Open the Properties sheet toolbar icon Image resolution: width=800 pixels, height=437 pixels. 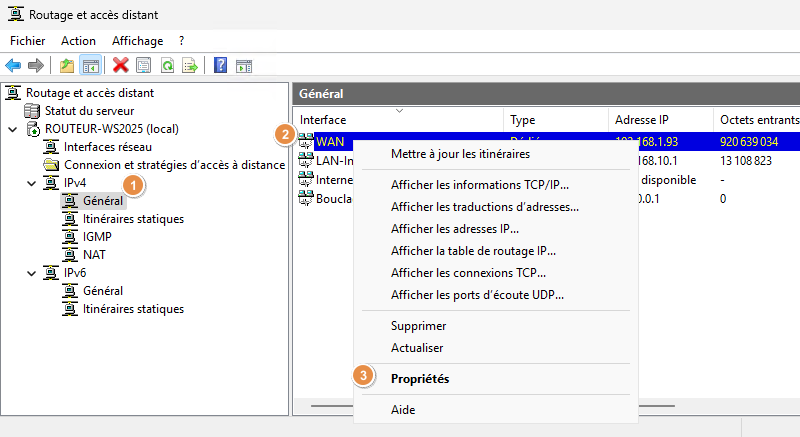pyautogui.click(x=144, y=65)
